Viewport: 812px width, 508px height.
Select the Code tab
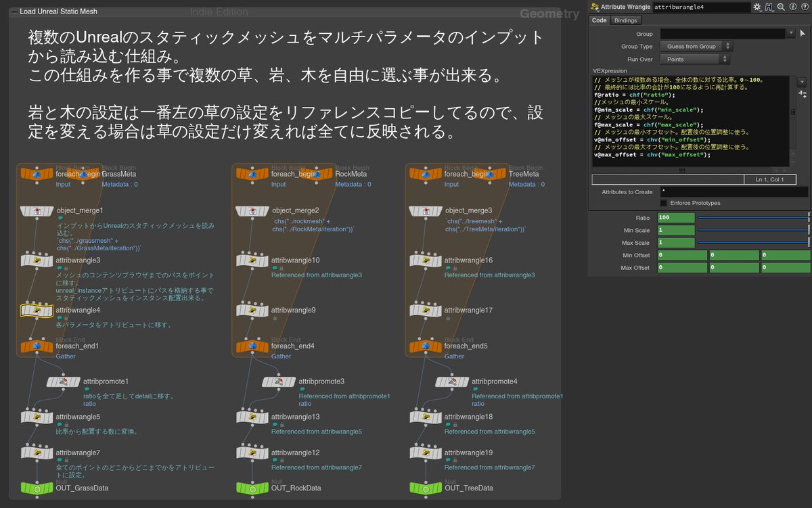pos(600,20)
